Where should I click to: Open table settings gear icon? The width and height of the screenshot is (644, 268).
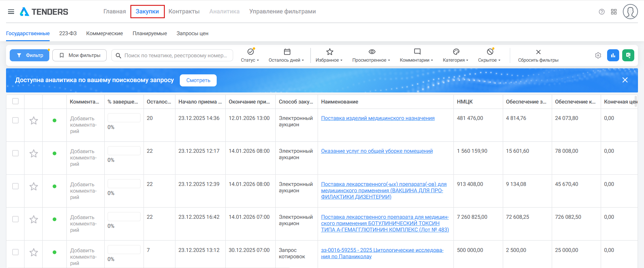coord(598,55)
